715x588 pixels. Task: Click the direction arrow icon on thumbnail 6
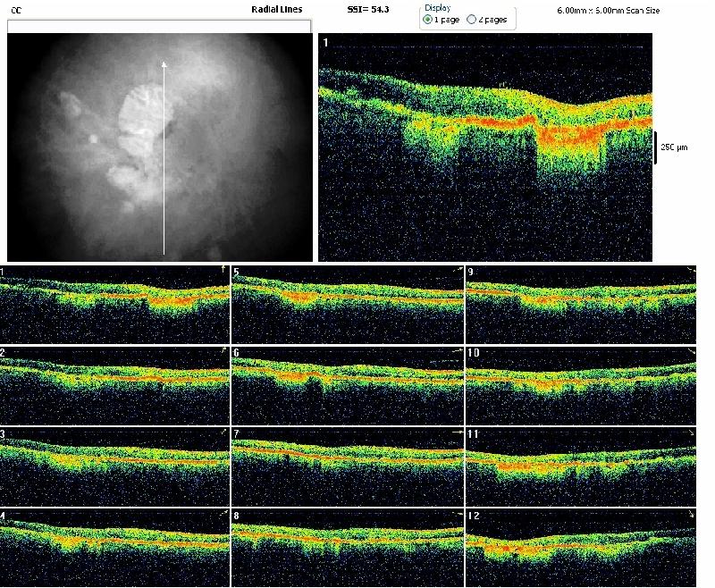457,350
